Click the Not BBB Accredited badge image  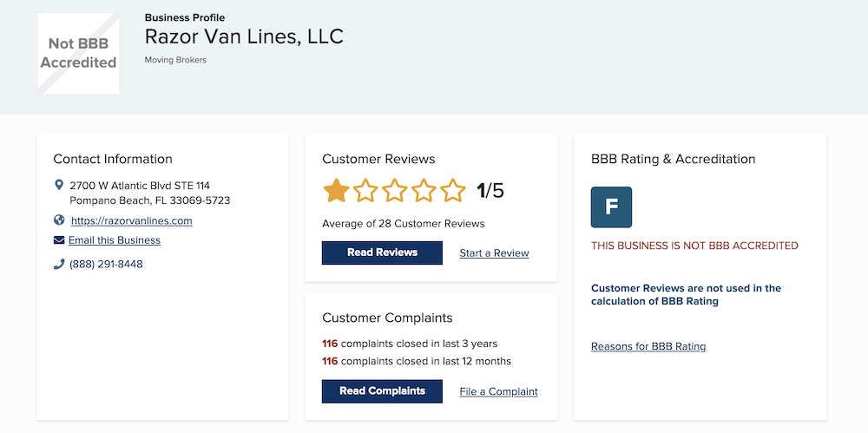78,53
